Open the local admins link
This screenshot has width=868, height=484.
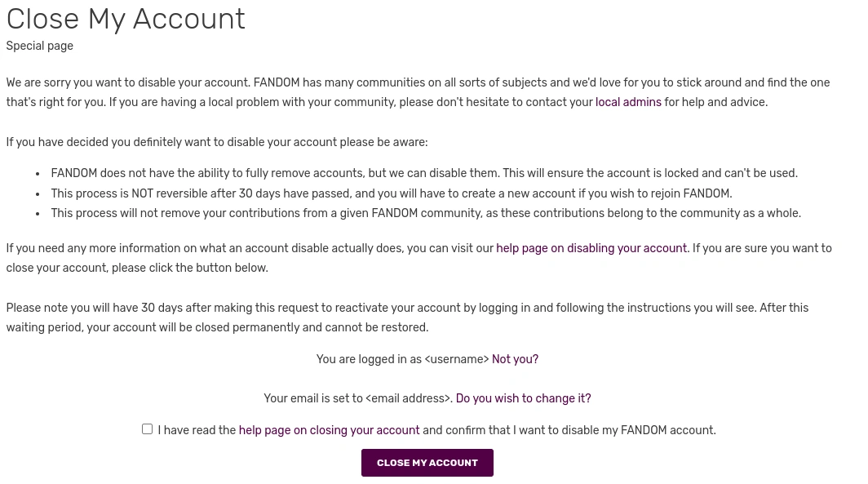pos(628,103)
